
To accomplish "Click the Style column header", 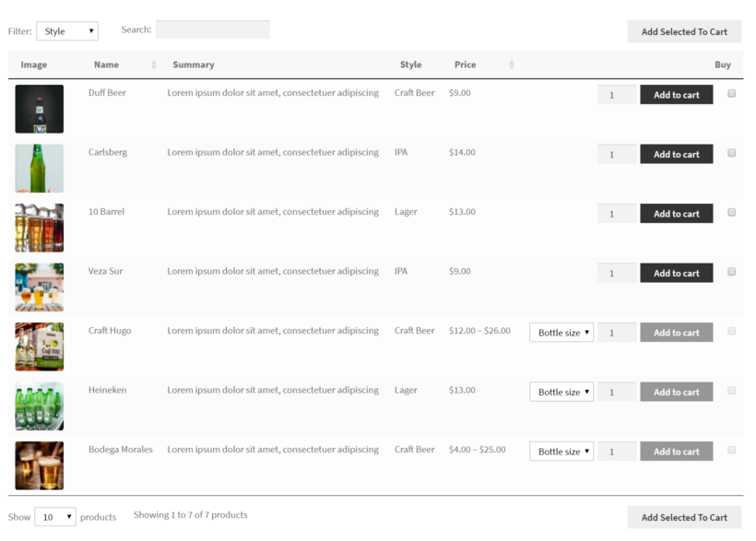I will click(x=410, y=65).
